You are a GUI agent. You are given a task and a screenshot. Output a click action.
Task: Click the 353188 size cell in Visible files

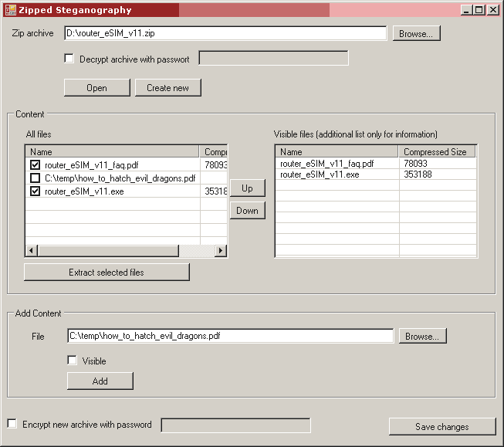[x=418, y=174]
